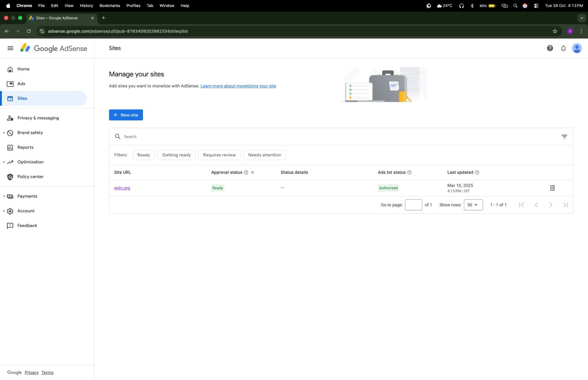The height and width of the screenshot is (380, 588).
Task: Delete evtn.org using the trash icon
Action: [x=552, y=188]
